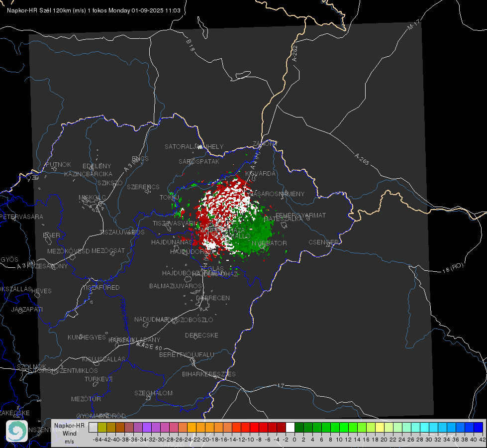Click the PÉTERVÁSÁRA label
The image size is (487, 448).
[21, 217]
